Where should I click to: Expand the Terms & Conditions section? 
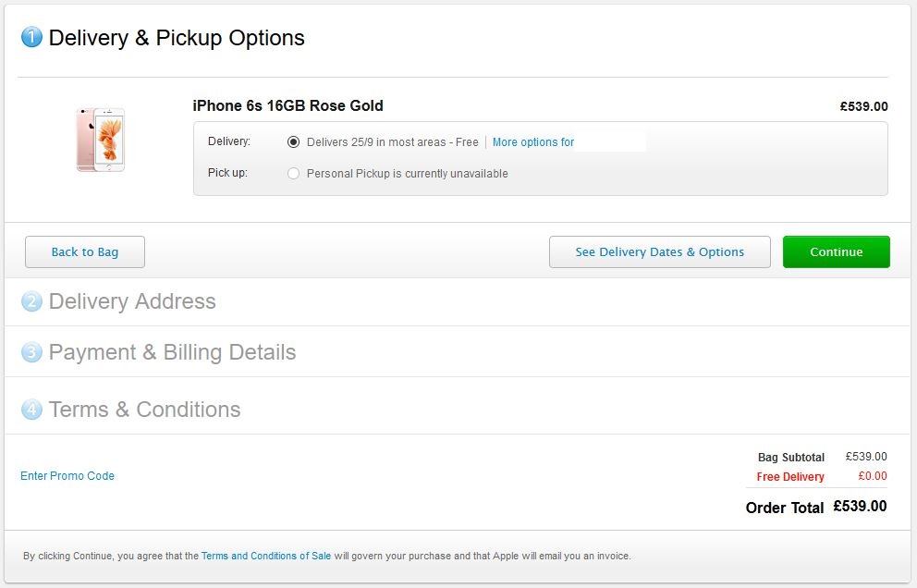144,410
